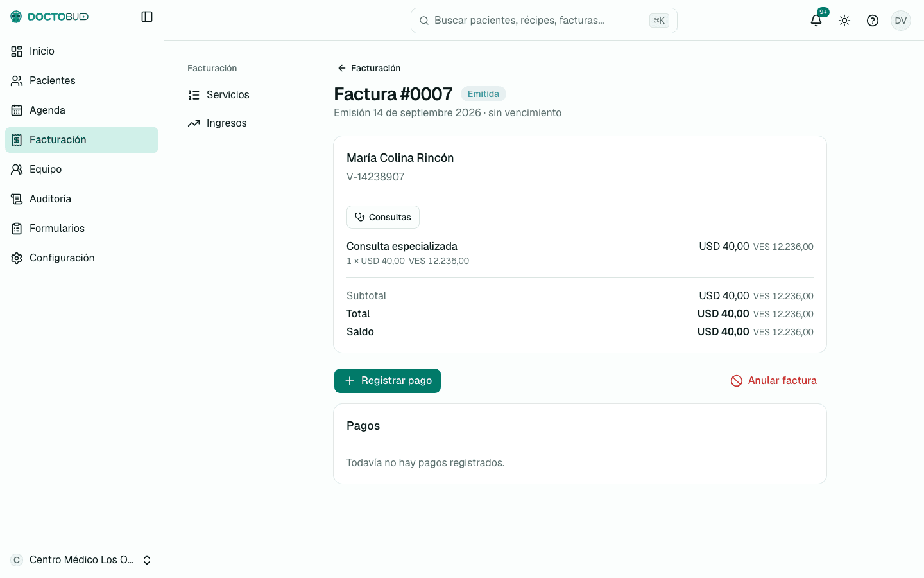Click the DoctoBud logo
The image size is (924, 578).
(x=49, y=17)
